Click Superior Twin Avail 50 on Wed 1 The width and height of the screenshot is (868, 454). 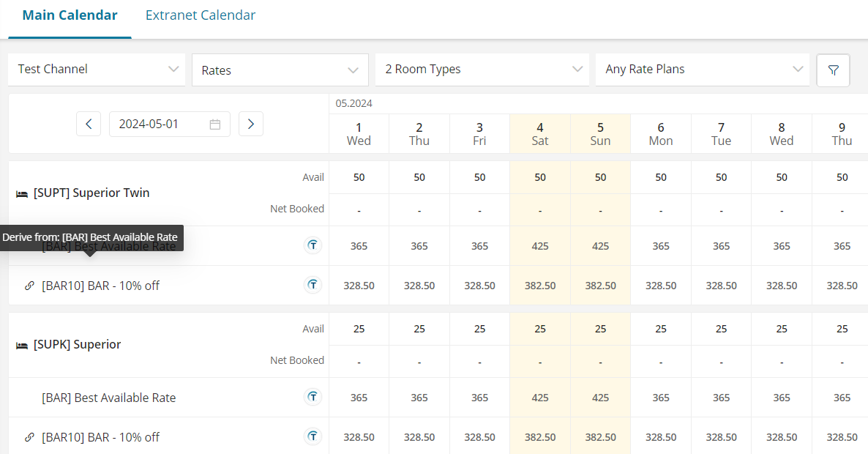pos(359,177)
